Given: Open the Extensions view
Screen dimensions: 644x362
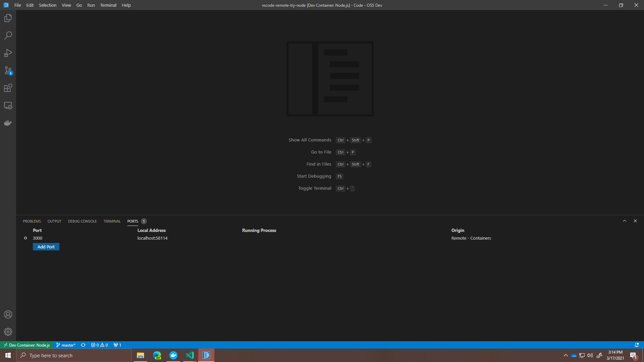Looking at the screenshot, I should [x=8, y=88].
